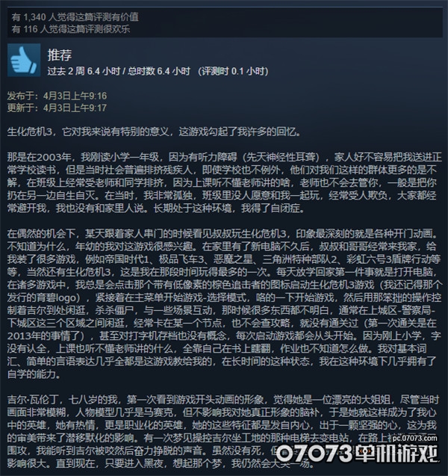Click the 116 funny votes line
Viewport: 448px width, 476px height.
coord(71,29)
